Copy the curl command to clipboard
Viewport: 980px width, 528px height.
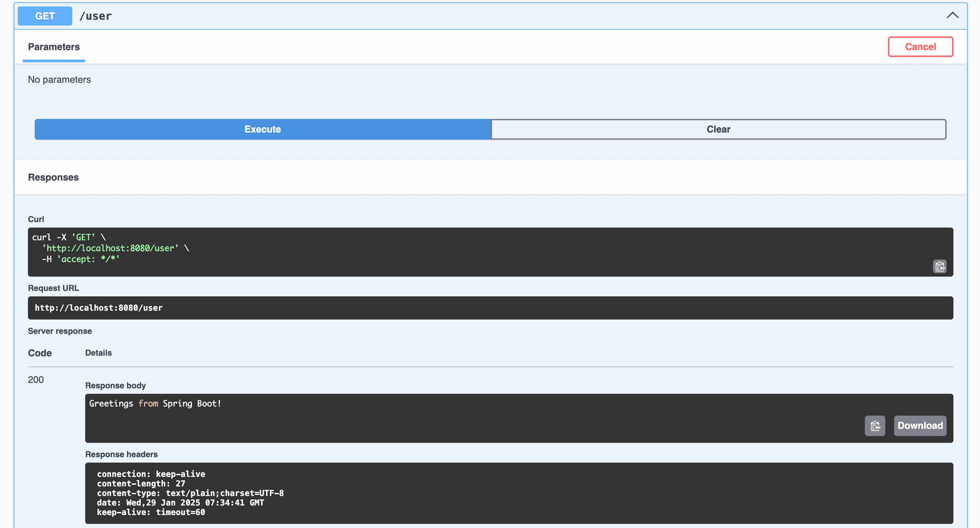(939, 266)
